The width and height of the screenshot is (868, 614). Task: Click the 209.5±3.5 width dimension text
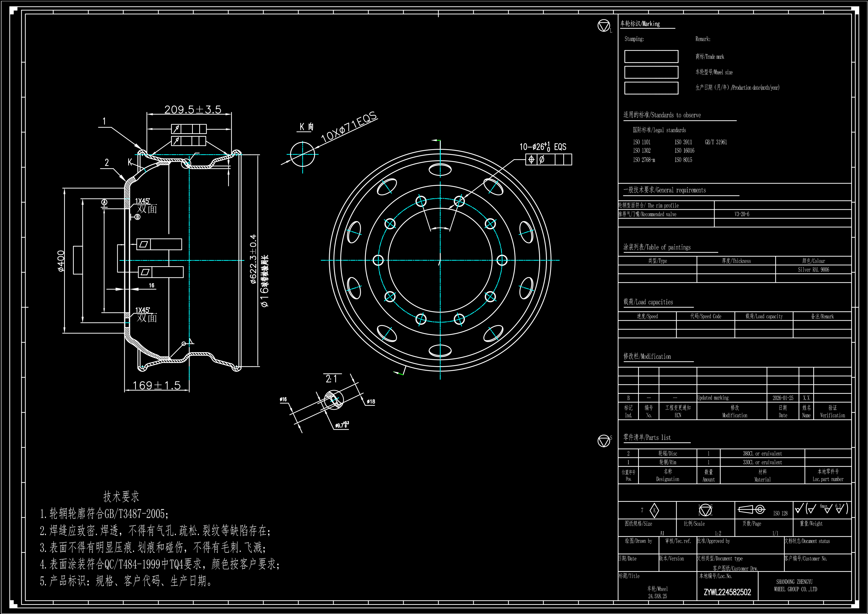pyautogui.click(x=192, y=110)
